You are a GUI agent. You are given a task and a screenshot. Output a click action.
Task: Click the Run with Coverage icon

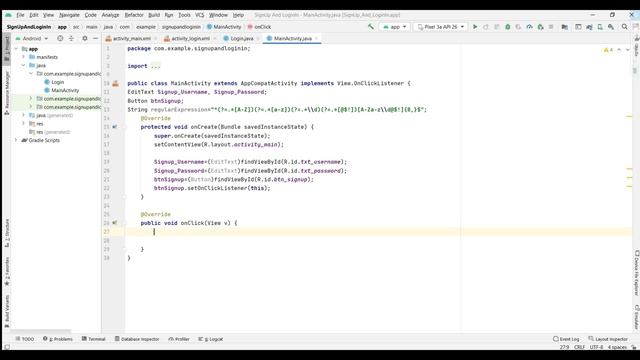[x=518, y=27]
